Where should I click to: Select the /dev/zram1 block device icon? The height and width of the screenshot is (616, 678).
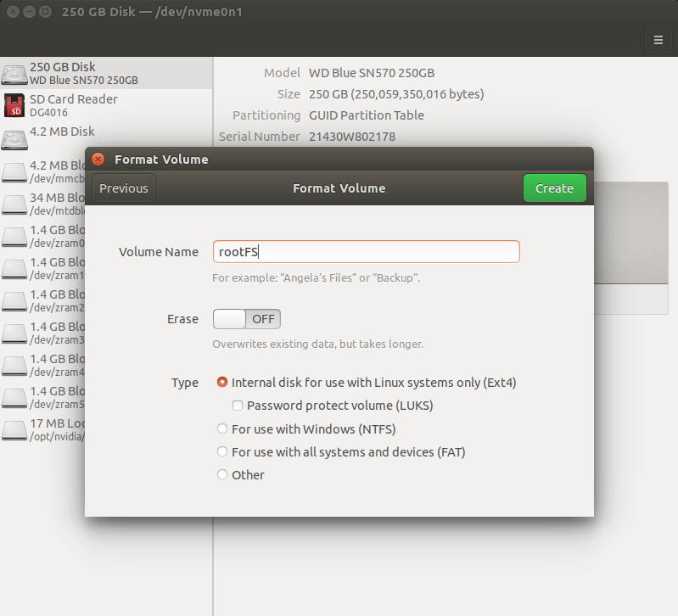coord(14,269)
